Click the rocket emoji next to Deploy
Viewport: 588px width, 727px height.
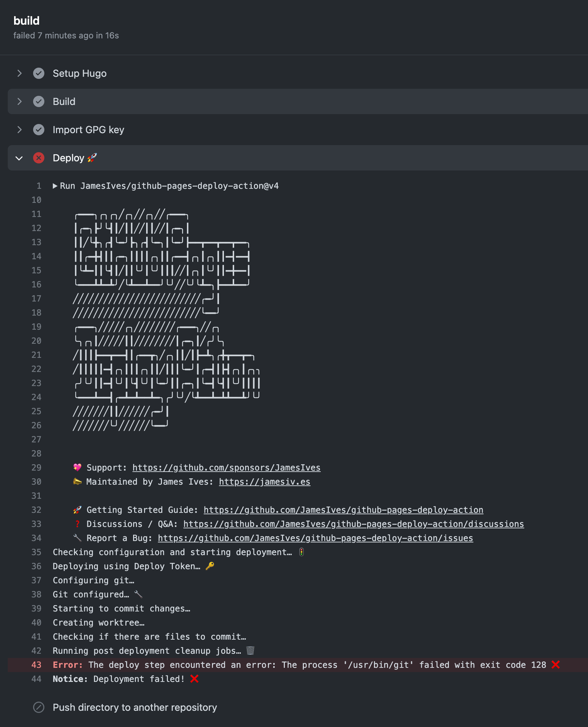click(x=92, y=157)
